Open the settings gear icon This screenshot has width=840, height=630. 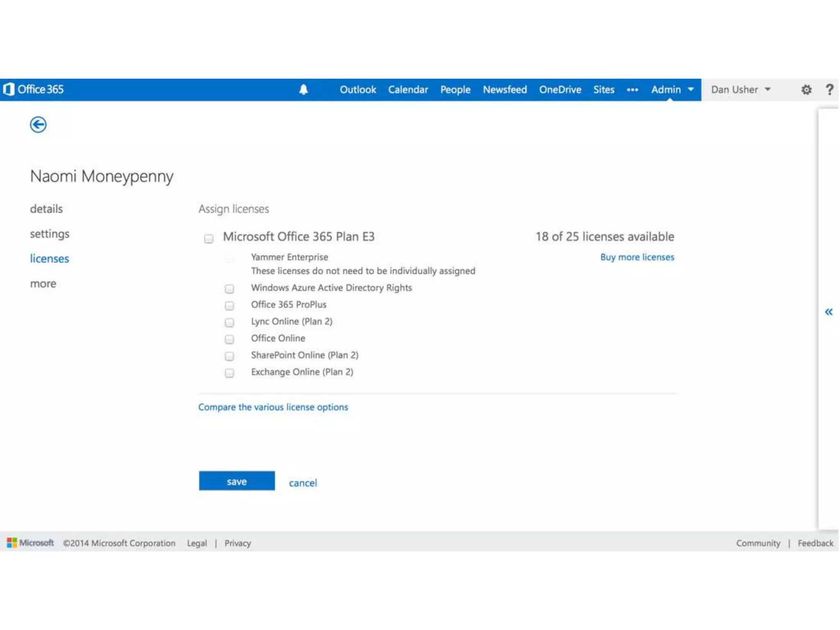[806, 89]
